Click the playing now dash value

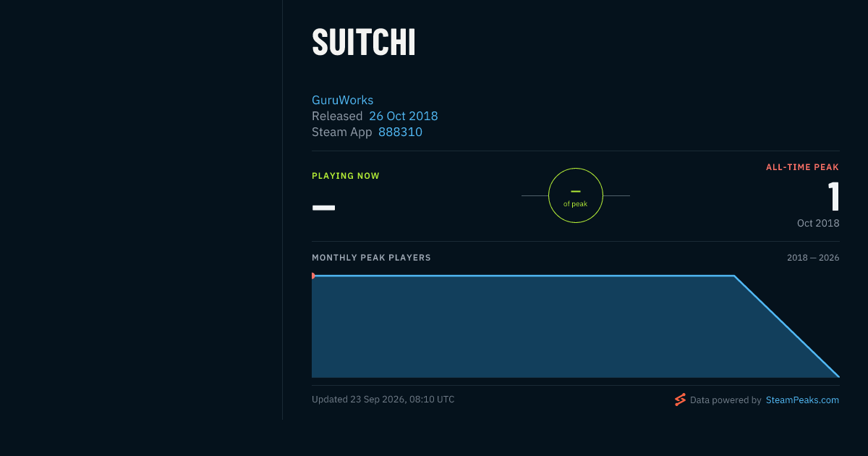(x=323, y=208)
